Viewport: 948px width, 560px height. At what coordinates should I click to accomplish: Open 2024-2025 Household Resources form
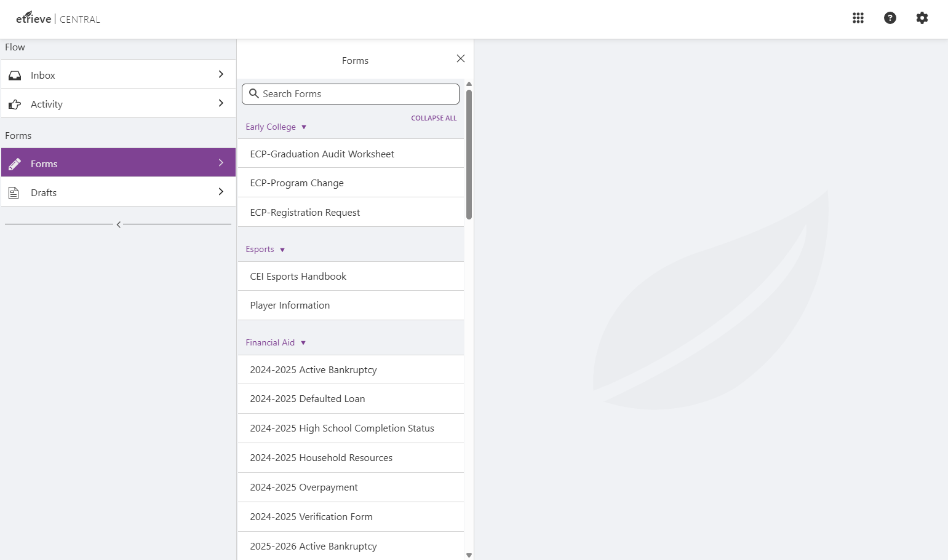point(351,458)
